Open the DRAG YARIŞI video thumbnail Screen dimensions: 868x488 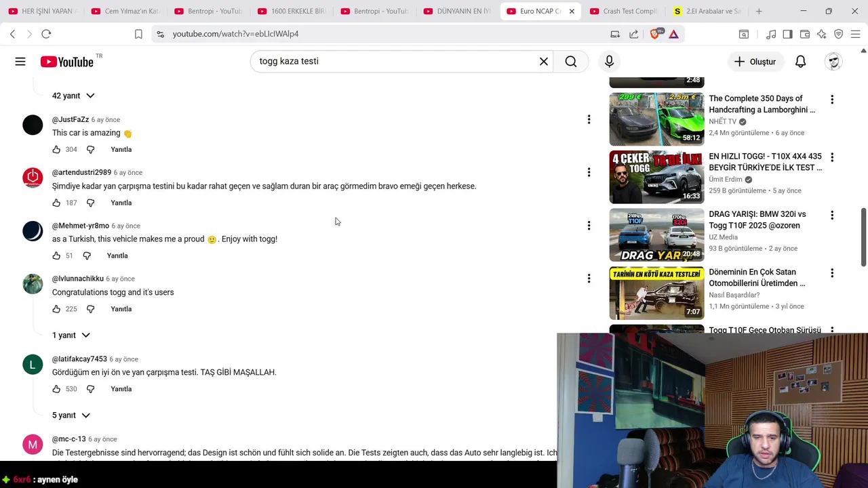coord(656,235)
